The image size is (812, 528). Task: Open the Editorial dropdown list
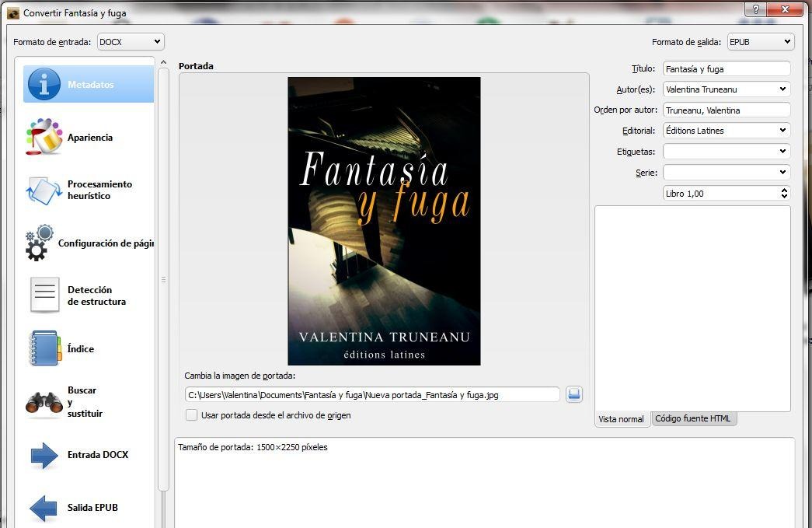[782, 131]
